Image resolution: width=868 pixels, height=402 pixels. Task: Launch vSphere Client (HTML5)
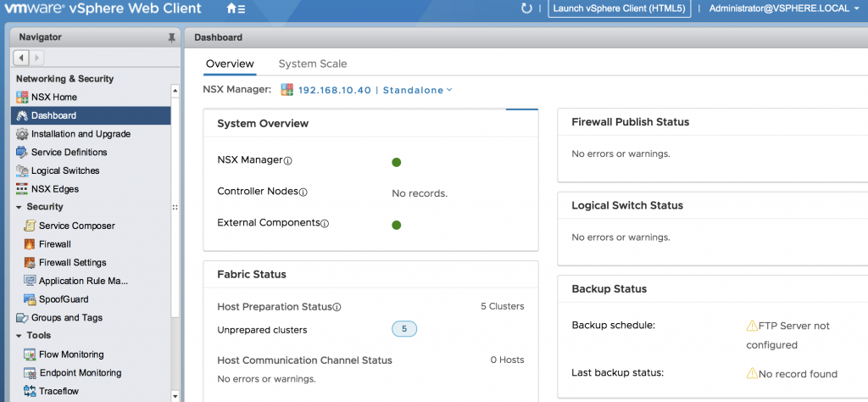click(620, 8)
